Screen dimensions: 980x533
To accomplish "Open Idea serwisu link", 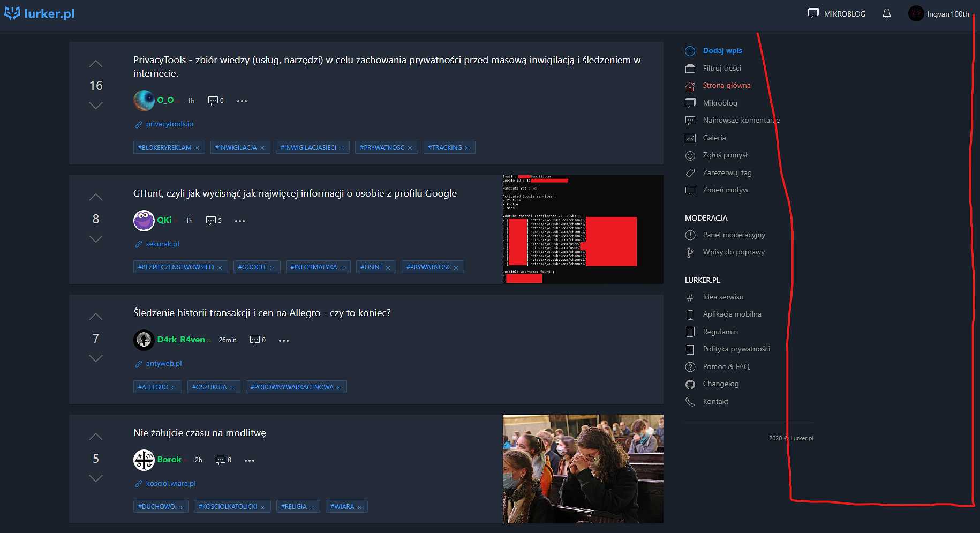I will tap(714, 297).
